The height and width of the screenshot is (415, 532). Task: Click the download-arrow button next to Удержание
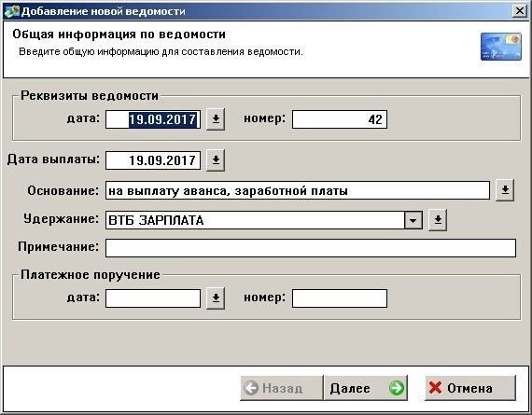(x=438, y=220)
